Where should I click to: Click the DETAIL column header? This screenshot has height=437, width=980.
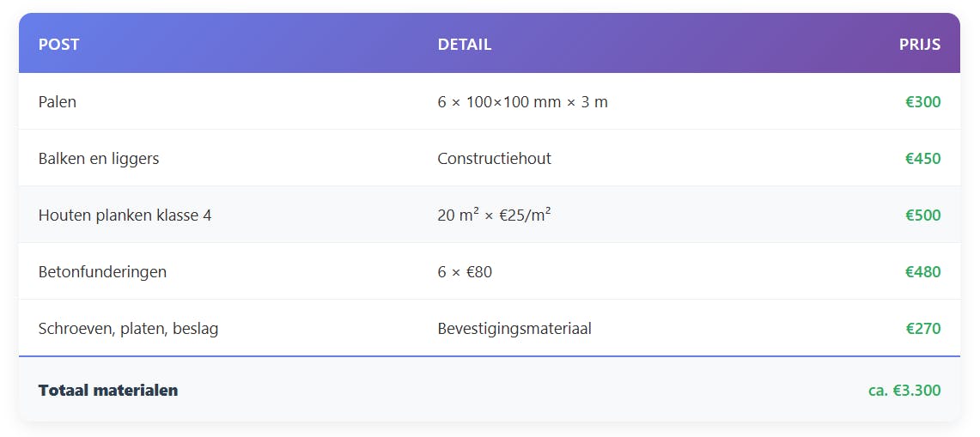(465, 45)
